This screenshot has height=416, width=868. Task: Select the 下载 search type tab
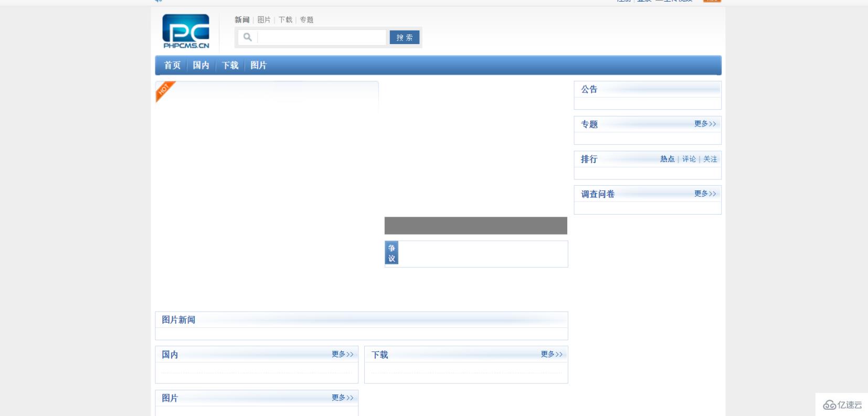(285, 20)
